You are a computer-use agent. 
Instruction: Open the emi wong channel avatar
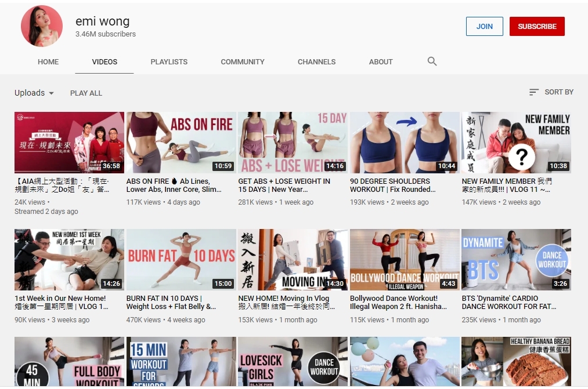pos(42,27)
